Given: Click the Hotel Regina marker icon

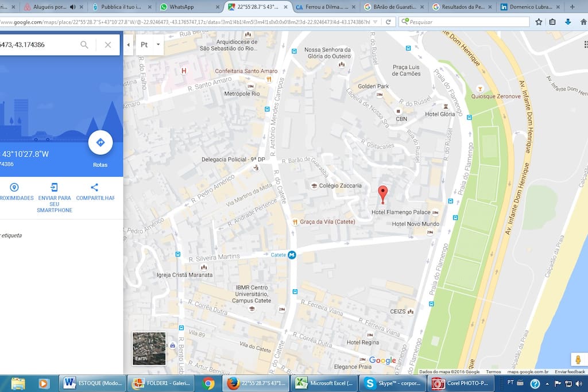Looking at the screenshot, I should point(370,335).
